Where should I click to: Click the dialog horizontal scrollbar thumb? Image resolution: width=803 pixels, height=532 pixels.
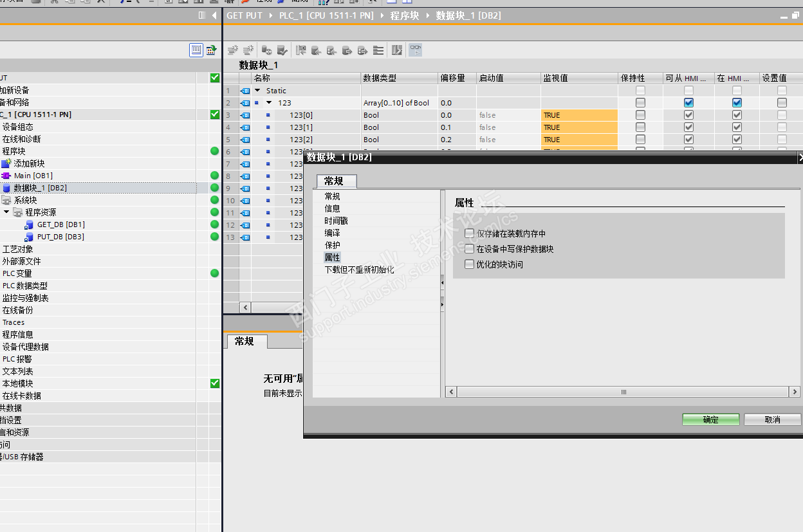click(623, 392)
